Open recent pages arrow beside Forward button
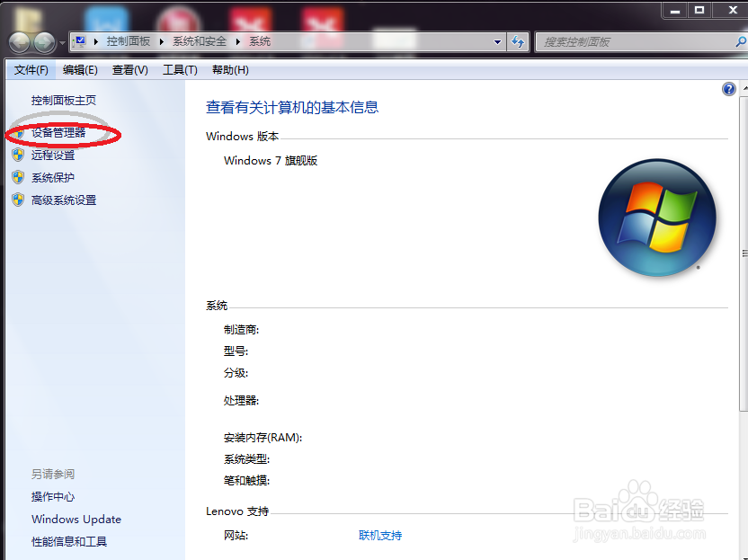 (x=62, y=43)
